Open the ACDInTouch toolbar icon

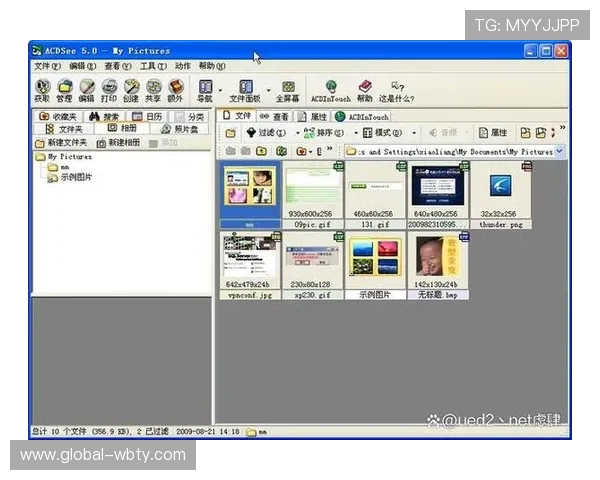coord(330,91)
